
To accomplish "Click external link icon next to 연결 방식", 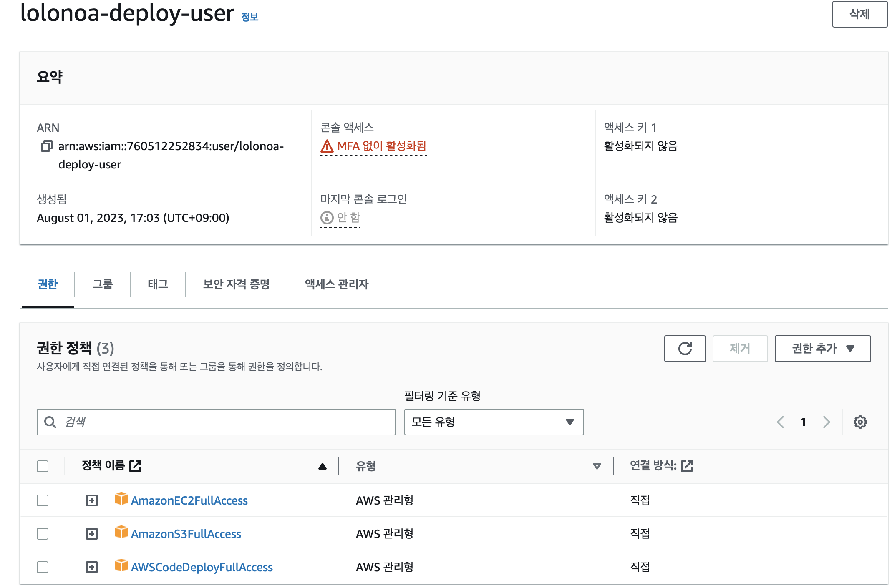I will point(687,466).
